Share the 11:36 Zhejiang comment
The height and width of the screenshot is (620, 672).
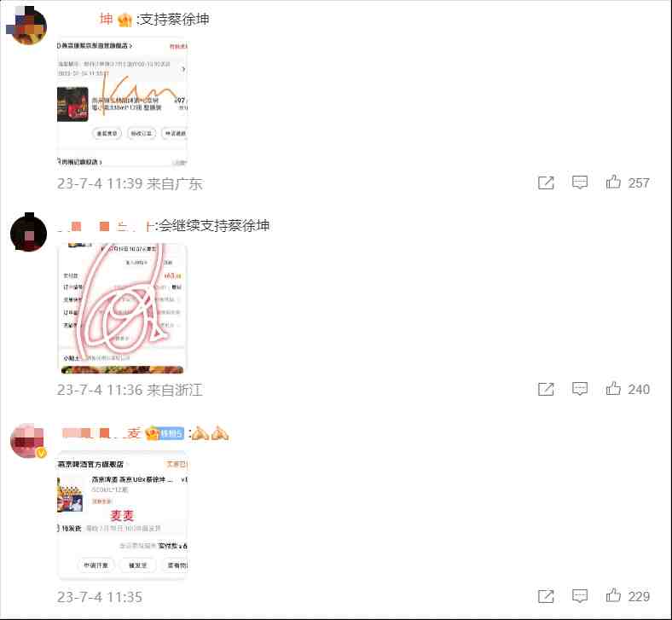point(546,389)
